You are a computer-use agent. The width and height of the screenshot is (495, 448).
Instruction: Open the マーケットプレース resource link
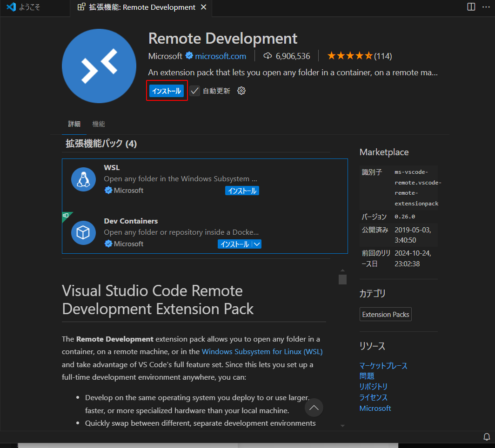[383, 366]
